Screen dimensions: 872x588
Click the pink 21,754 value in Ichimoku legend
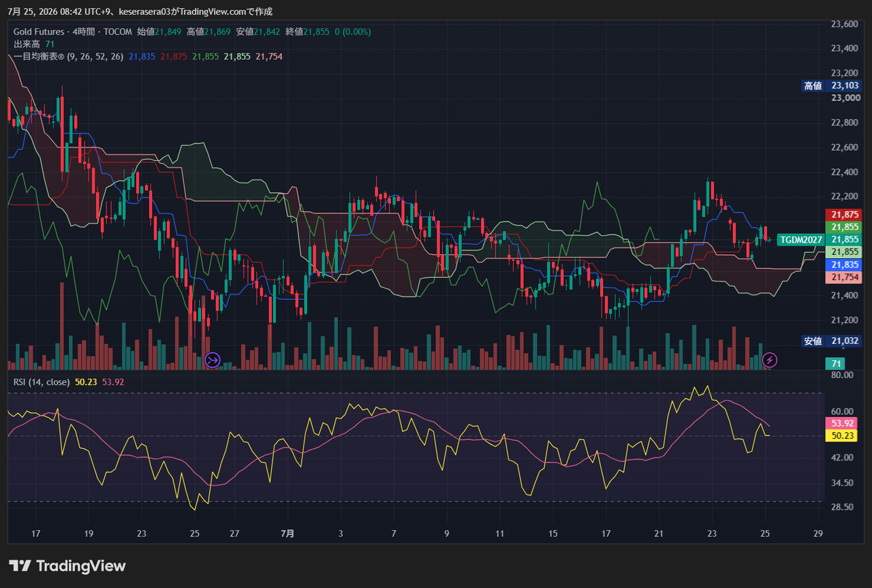click(269, 57)
